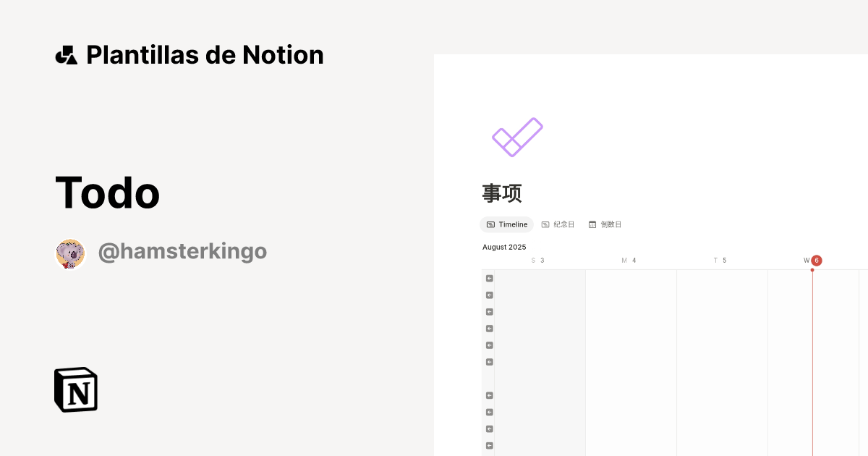Click the left-arrow on the second timeline row
Screen dimensions: 868x456
[x=490, y=295]
